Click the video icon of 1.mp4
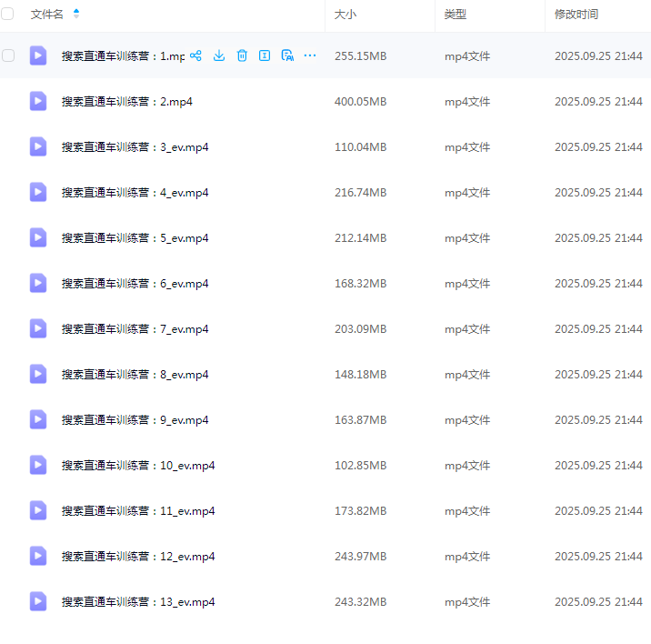Viewport: 651px width, 644px height. click(x=38, y=55)
